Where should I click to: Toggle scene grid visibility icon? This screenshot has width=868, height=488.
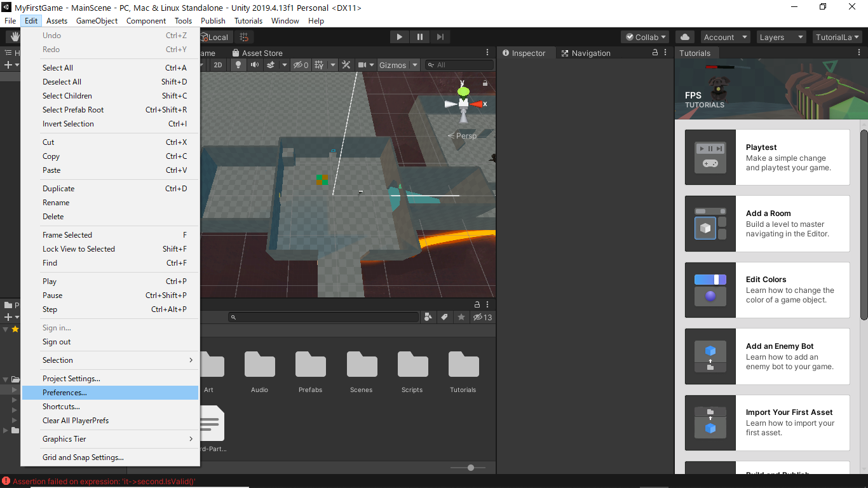click(x=319, y=65)
